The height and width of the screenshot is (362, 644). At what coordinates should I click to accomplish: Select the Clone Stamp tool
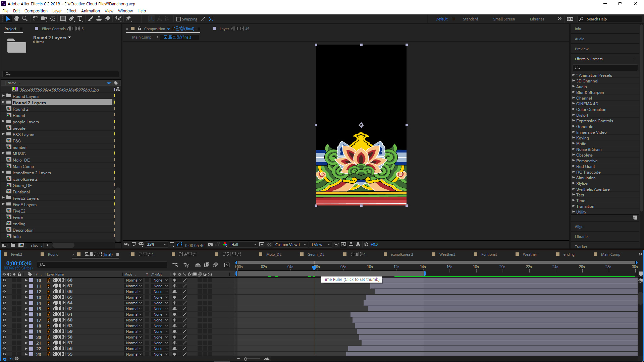tap(99, 19)
